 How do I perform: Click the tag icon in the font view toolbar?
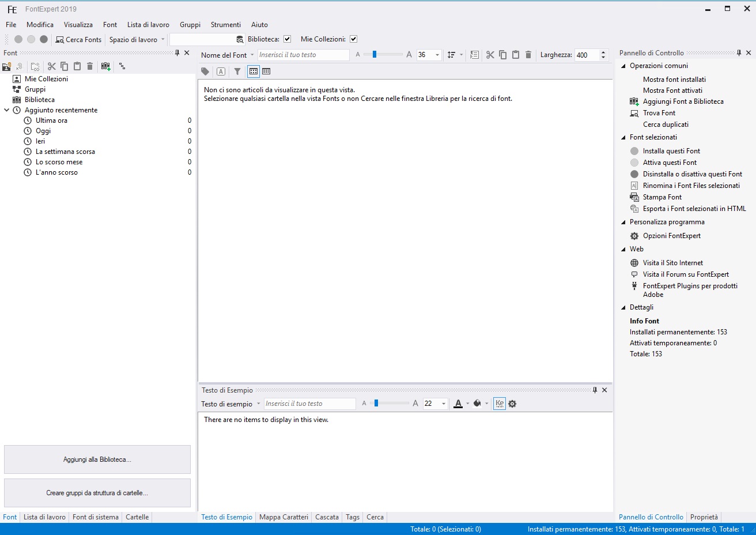[205, 71]
